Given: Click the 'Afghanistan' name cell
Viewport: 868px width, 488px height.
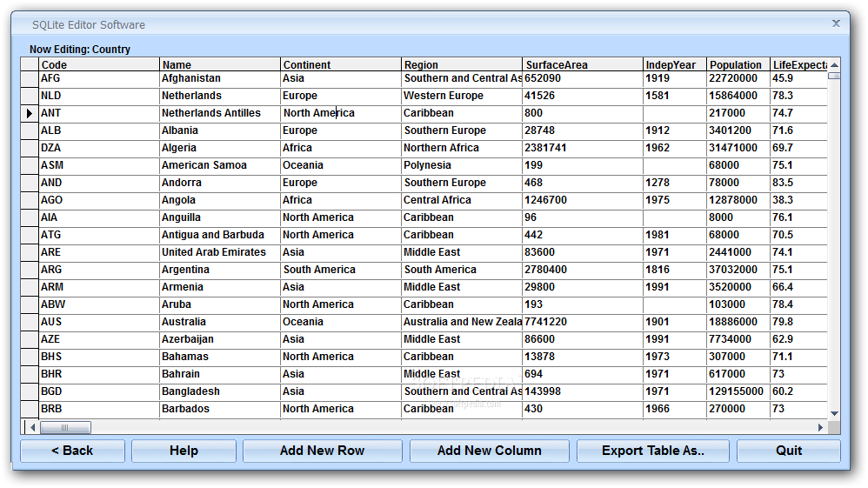Looking at the screenshot, I should click(x=220, y=78).
